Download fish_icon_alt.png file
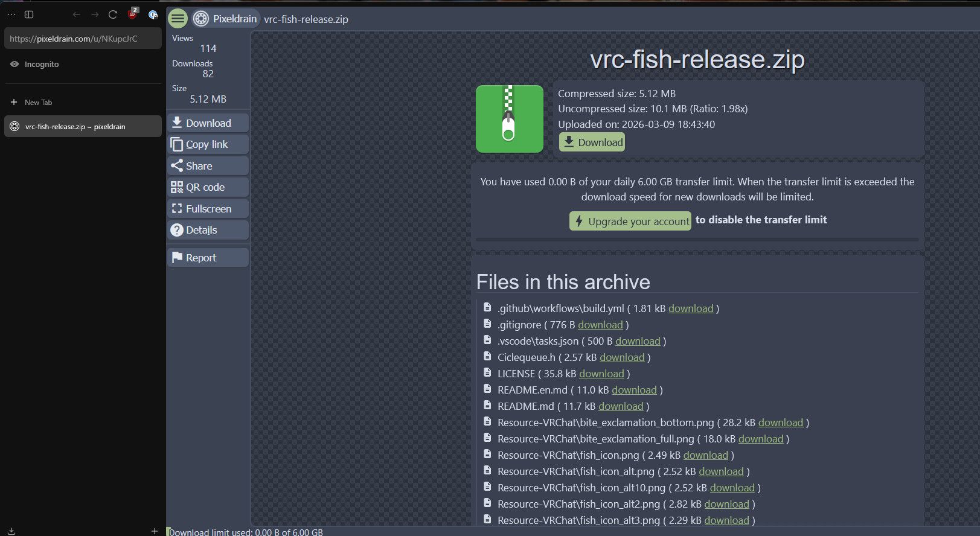 pos(721,471)
